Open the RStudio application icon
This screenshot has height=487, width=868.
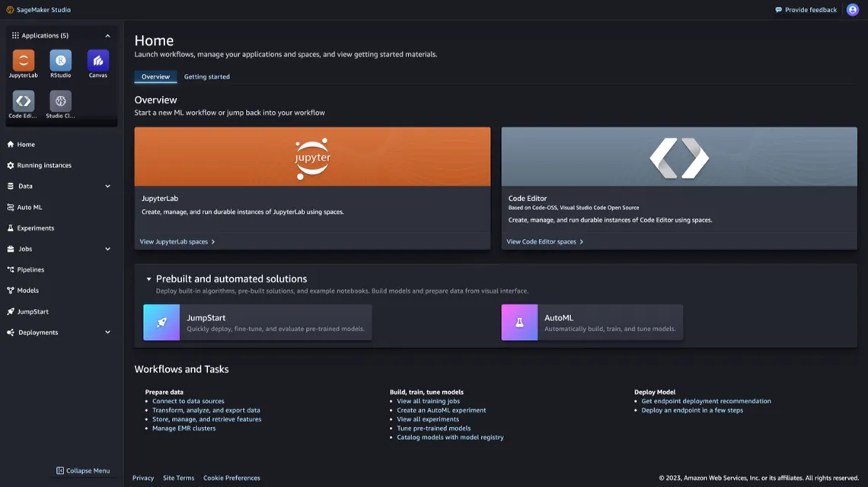60,60
